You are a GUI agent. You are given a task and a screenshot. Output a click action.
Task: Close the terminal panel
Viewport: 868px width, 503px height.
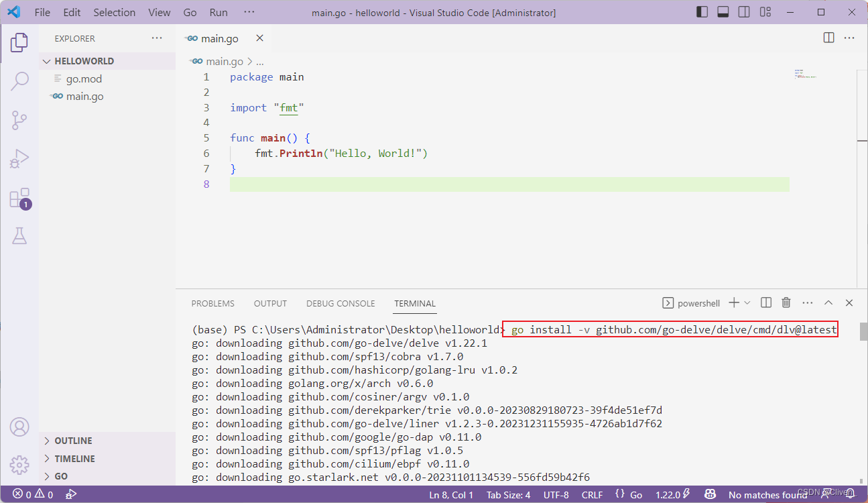(x=849, y=303)
